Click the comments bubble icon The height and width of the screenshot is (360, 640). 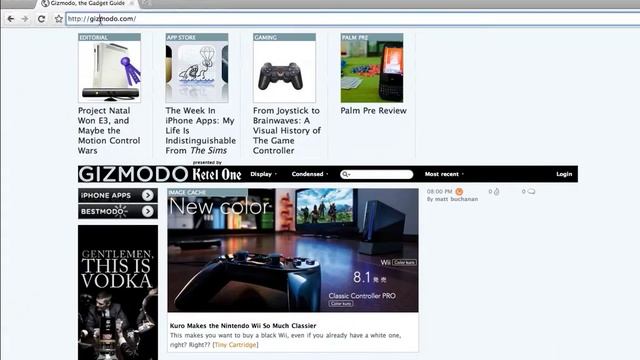pyautogui.click(x=531, y=191)
